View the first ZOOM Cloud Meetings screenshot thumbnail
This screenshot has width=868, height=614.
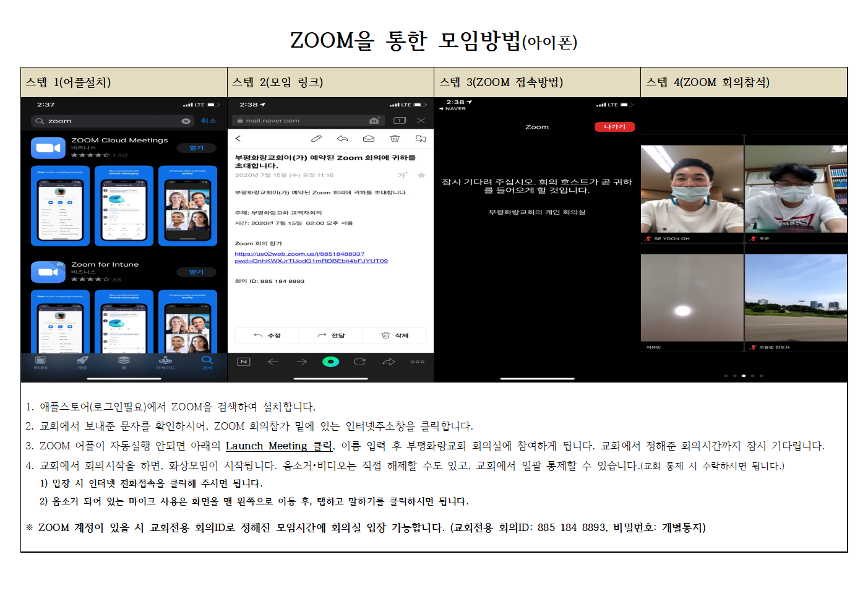[61, 206]
